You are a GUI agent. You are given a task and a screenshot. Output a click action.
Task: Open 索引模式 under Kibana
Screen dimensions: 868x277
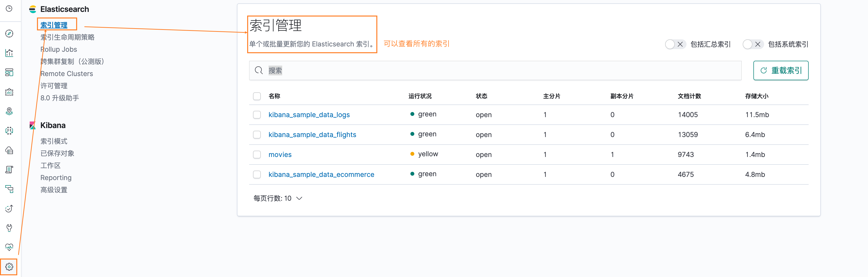point(54,141)
